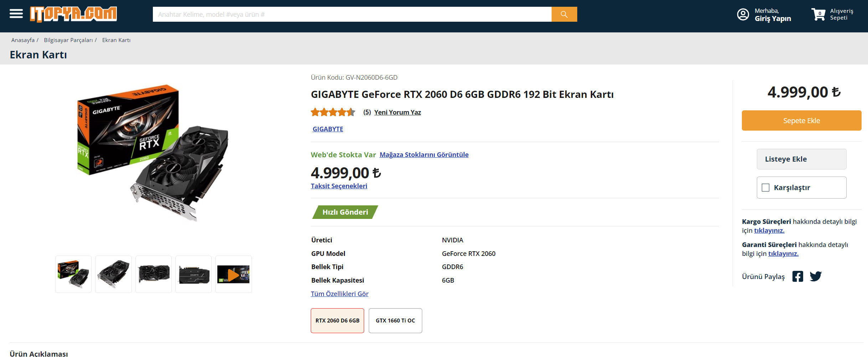Click the GPU Model spec label
This screenshot has height=357, width=868.
[x=328, y=254]
